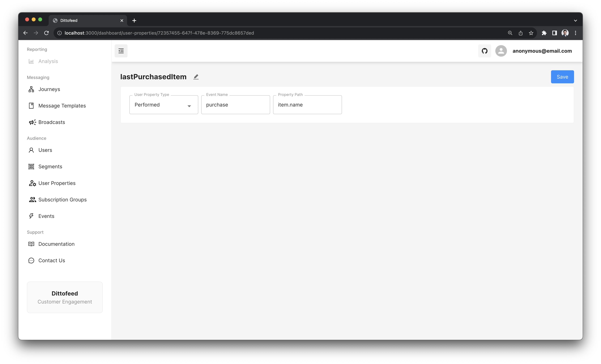This screenshot has height=364, width=601.
Task: Toggle the sidebar collapse icon
Action: (x=121, y=51)
